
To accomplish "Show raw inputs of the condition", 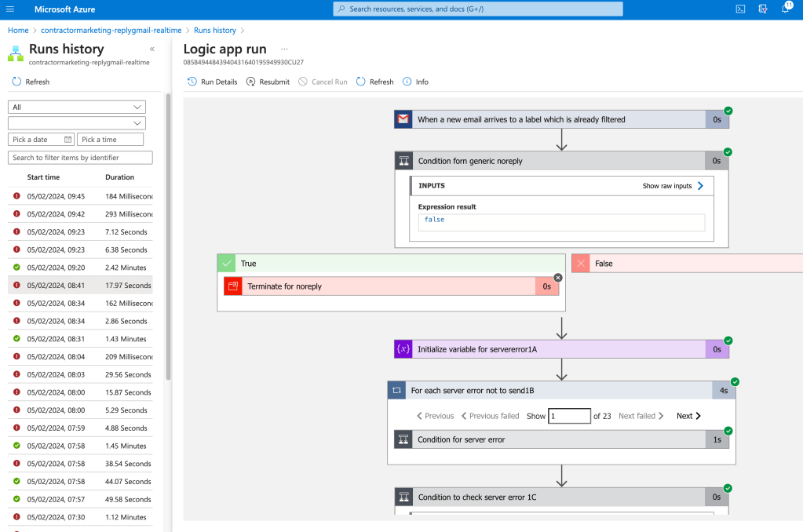I will click(673, 186).
